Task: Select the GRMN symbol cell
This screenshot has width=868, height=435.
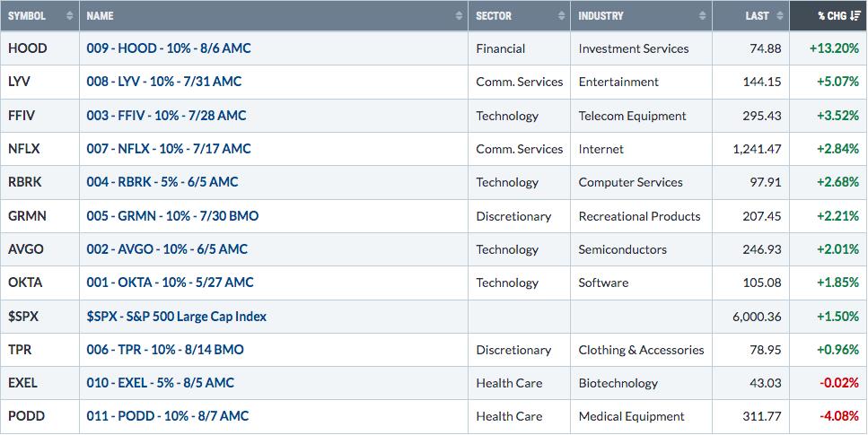Action: click(x=39, y=216)
